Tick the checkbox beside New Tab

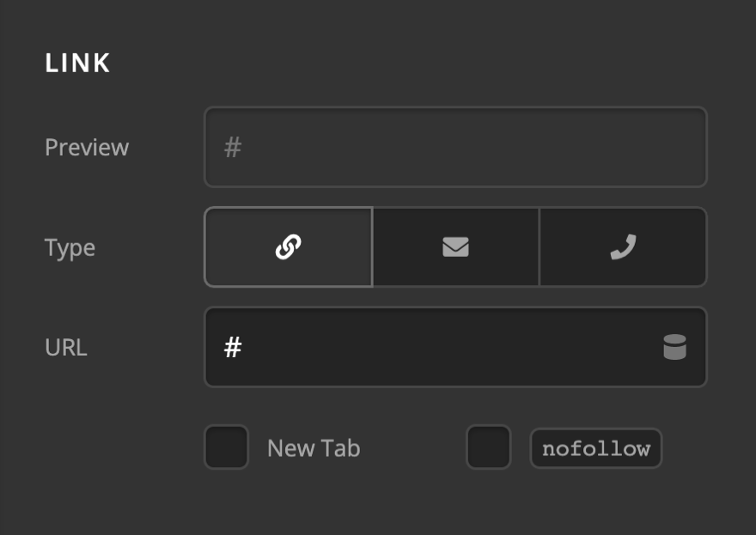[x=226, y=447]
